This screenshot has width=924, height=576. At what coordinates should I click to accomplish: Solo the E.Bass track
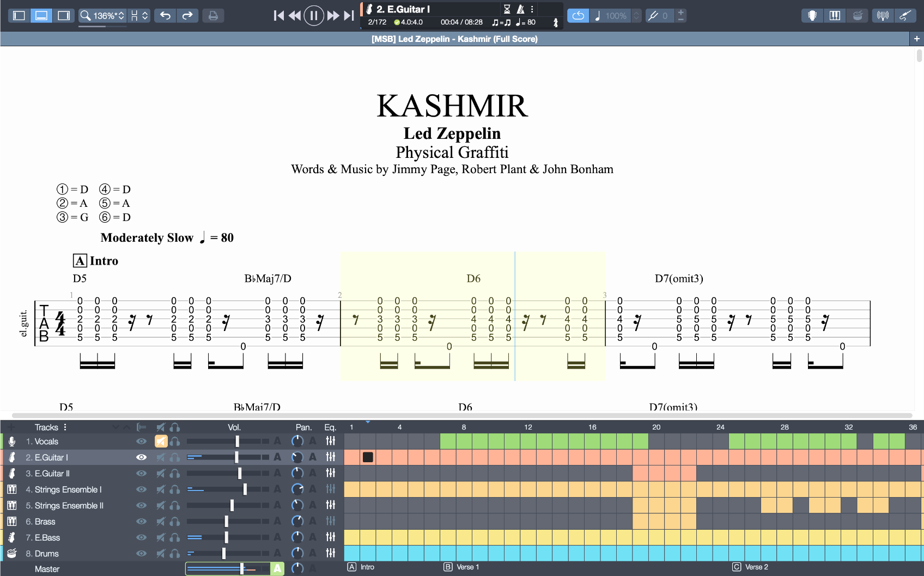(175, 537)
